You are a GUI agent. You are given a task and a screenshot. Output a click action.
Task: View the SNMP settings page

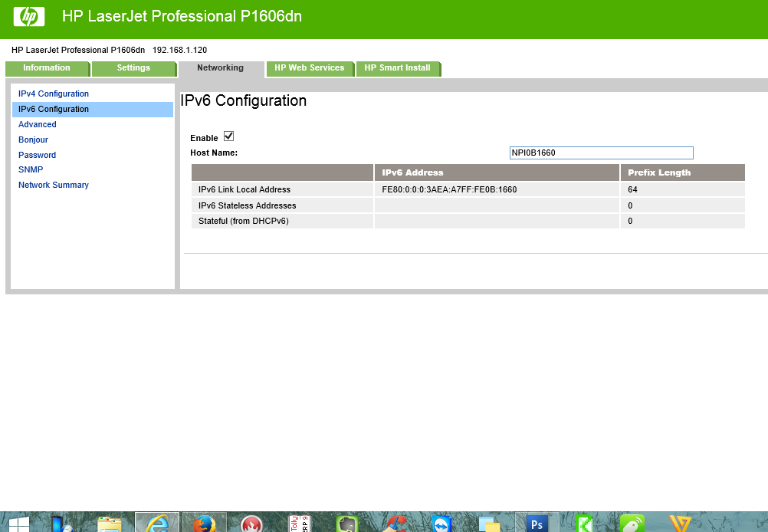[31, 169]
